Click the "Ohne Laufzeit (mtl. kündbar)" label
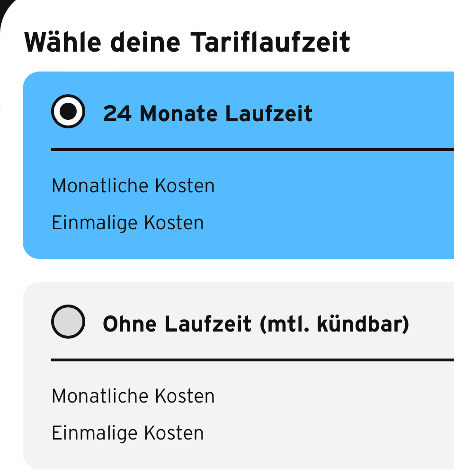Screen dimensions: 454x476 (x=256, y=324)
